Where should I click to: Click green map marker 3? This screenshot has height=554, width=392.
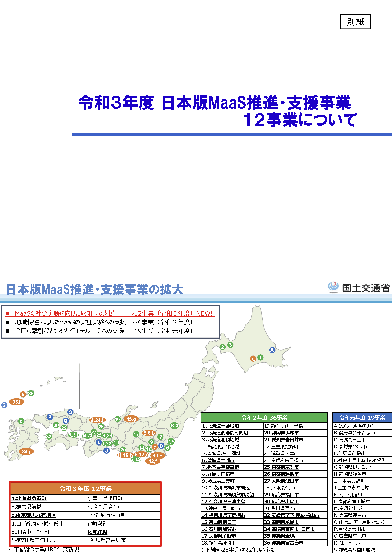(230, 345)
